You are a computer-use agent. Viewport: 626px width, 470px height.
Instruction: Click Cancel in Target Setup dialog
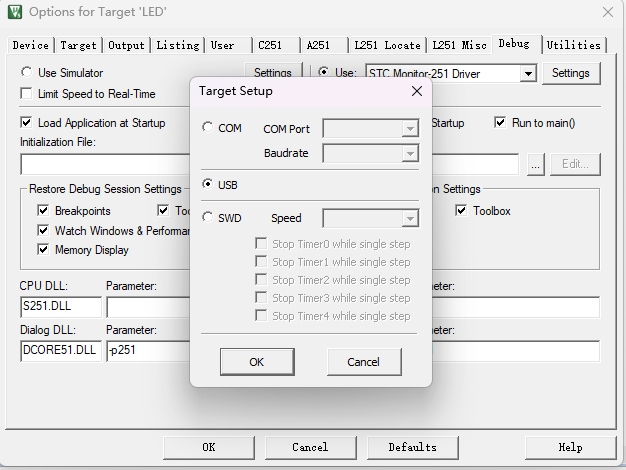(x=364, y=362)
